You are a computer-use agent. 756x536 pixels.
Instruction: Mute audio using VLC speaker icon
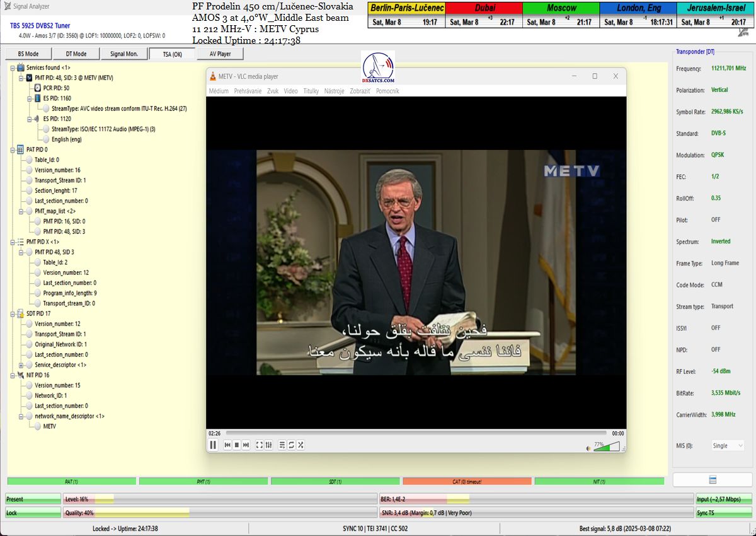[588, 448]
